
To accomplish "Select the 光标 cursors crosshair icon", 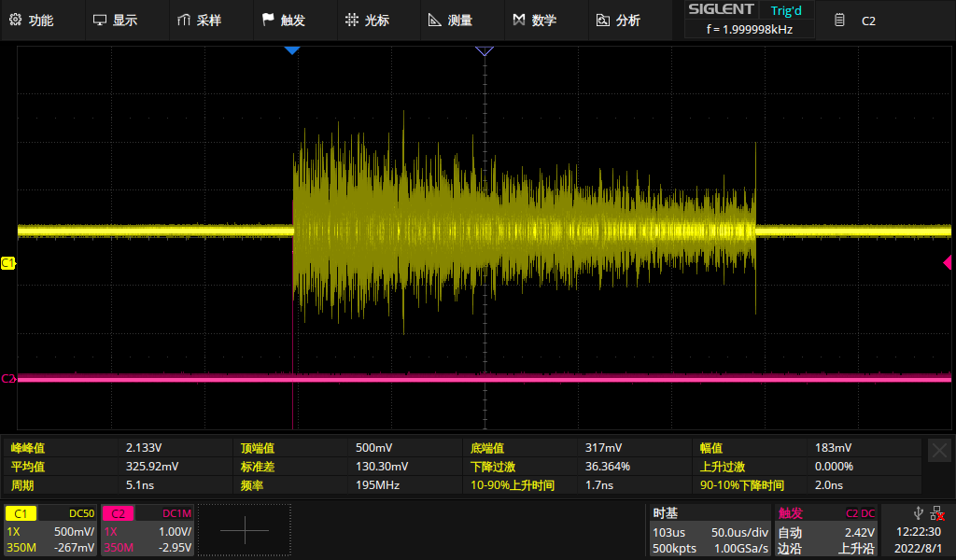I will (351, 20).
